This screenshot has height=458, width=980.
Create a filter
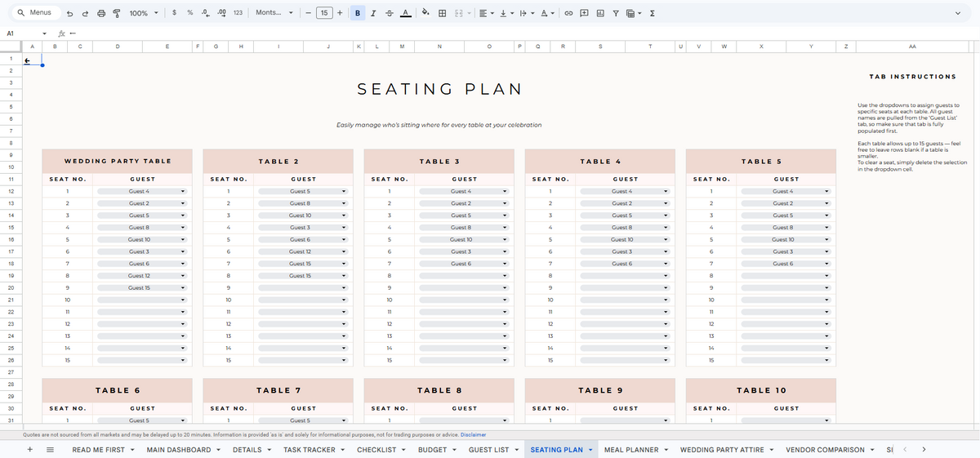[x=616, y=13]
